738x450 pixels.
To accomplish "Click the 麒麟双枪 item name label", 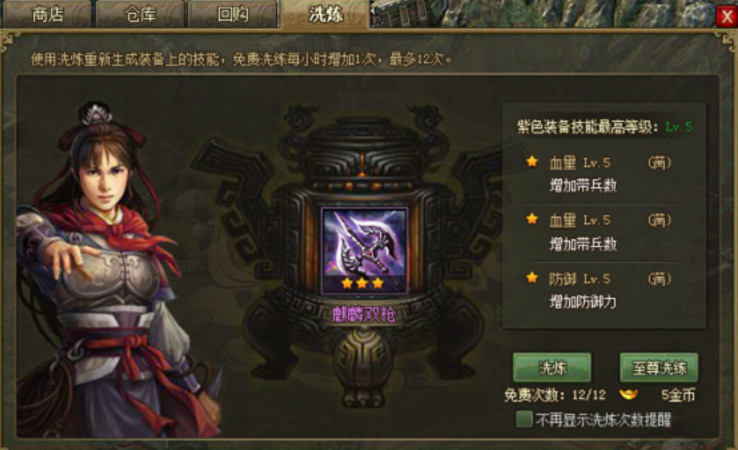I will 363,314.
